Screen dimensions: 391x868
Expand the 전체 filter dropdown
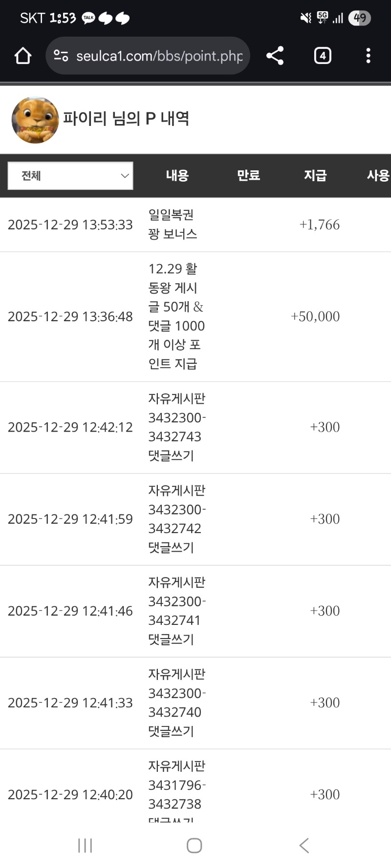click(70, 176)
